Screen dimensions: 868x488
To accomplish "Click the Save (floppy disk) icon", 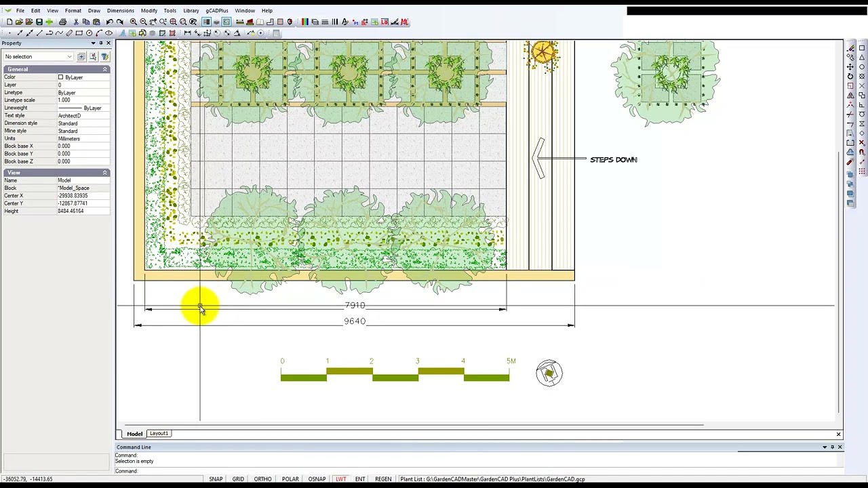I will 39,22.
